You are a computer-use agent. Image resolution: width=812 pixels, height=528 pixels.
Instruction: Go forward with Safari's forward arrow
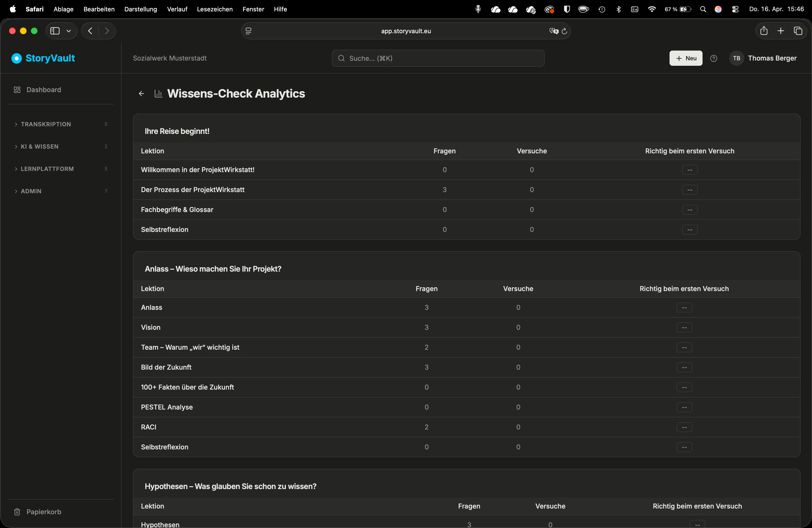pyautogui.click(x=107, y=31)
